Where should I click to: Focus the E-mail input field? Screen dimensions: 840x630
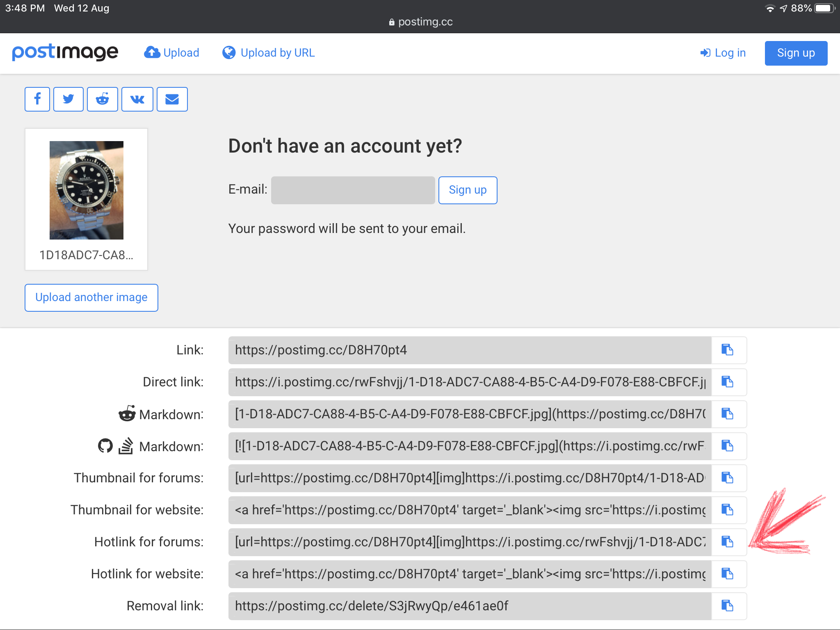tap(353, 190)
